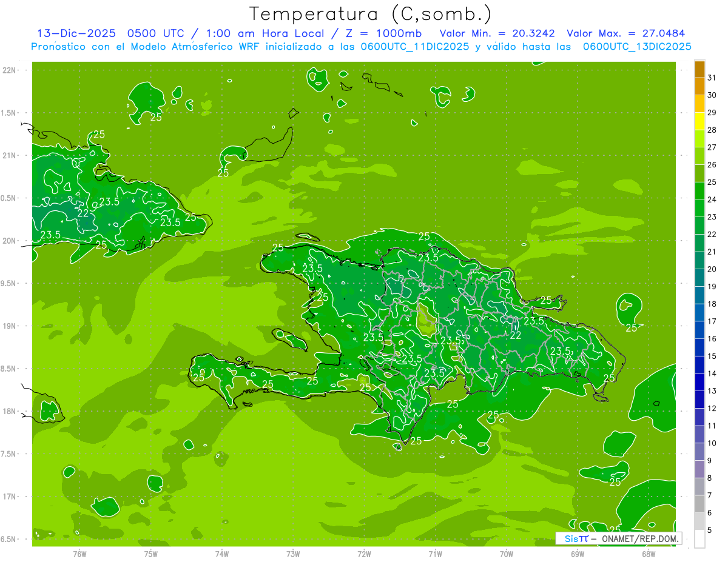This screenshot has height=562, width=728.
Task: Click the "29" value on the color legend
Action: [712, 112]
